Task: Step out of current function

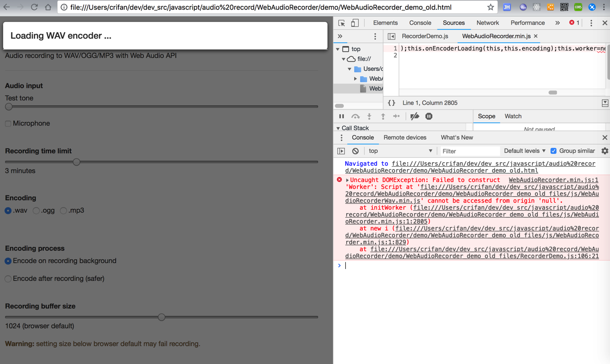Action: (x=383, y=116)
